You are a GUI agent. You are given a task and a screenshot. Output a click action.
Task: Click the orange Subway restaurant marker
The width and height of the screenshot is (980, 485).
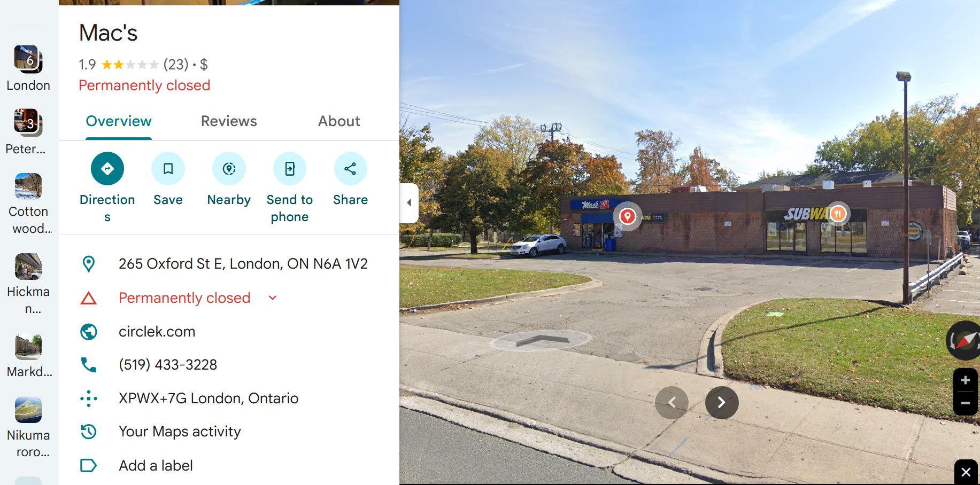click(x=838, y=214)
